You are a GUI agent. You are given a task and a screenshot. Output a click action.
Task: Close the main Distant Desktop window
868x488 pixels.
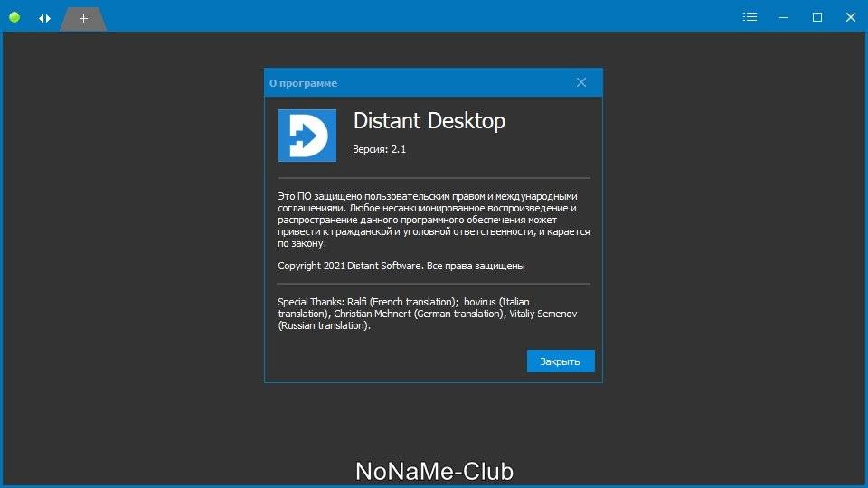click(851, 17)
